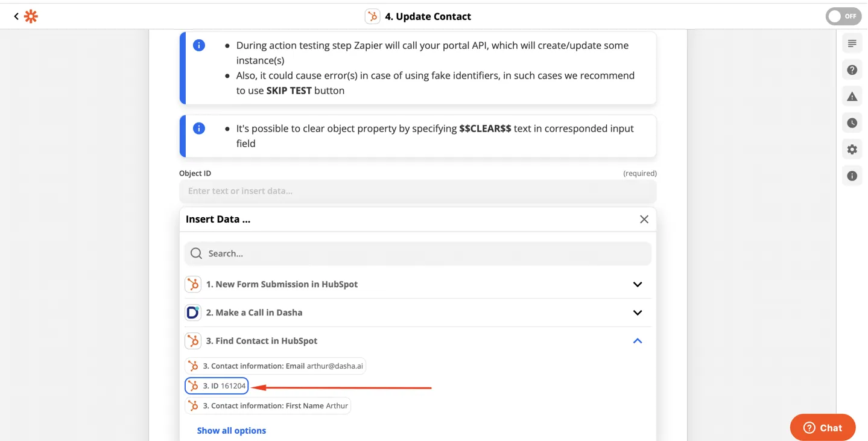Image resolution: width=868 pixels, height=441 pixels.
Task: Expand New Form Submission in HubSpot step
Action: coord(637,284)
